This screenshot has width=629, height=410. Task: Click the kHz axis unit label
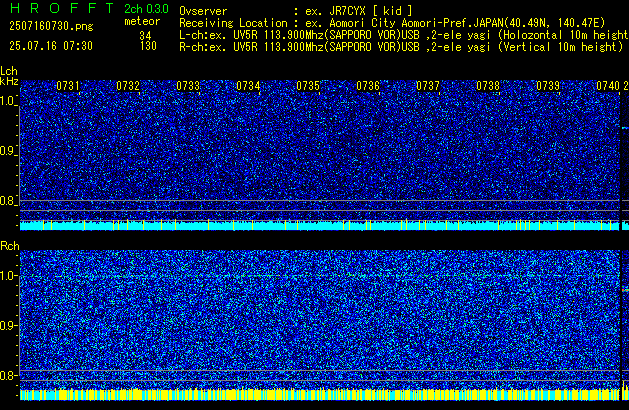click(9, 81)
